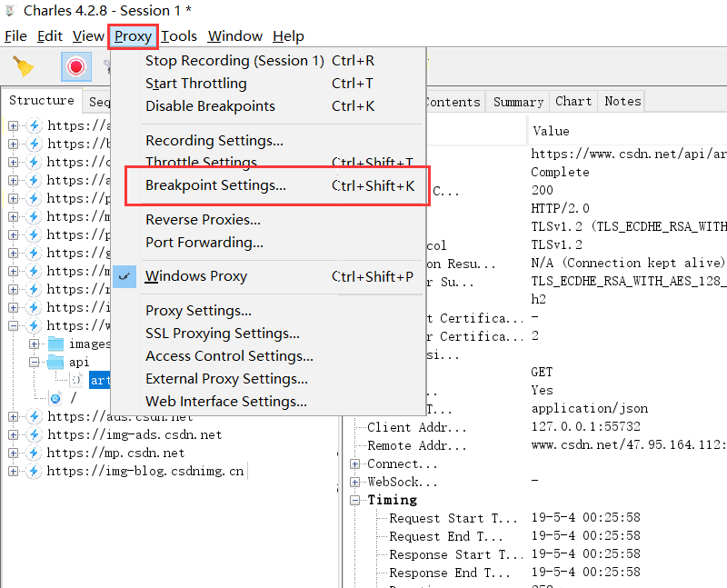Screen dimensions: 727x588
Task: Click the 'HTTP/2.0' value
Action: (560, 208)
